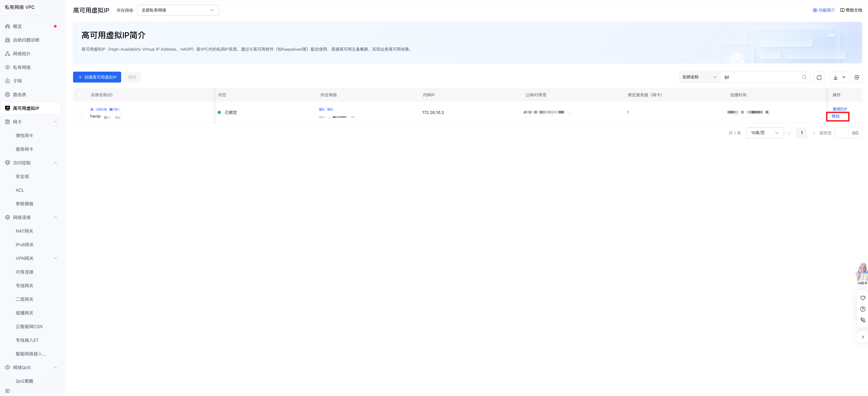Screen dimensions: 868x396
Task: Click the search input containing ljd
Action: click(x=762, y=77)
